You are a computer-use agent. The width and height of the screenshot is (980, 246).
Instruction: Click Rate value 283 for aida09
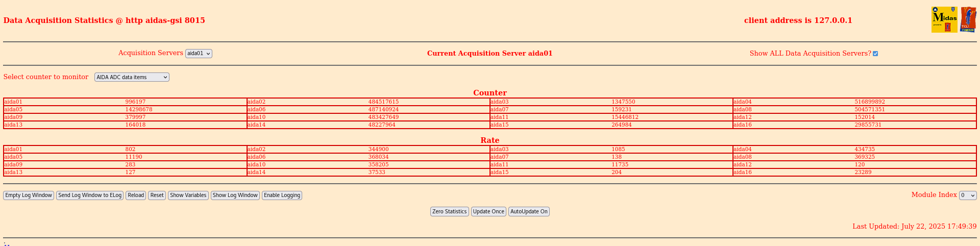point(130,165)
